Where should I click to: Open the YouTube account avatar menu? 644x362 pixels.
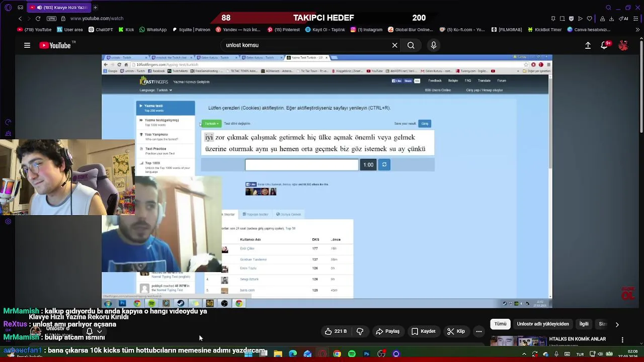pos(623,45)
